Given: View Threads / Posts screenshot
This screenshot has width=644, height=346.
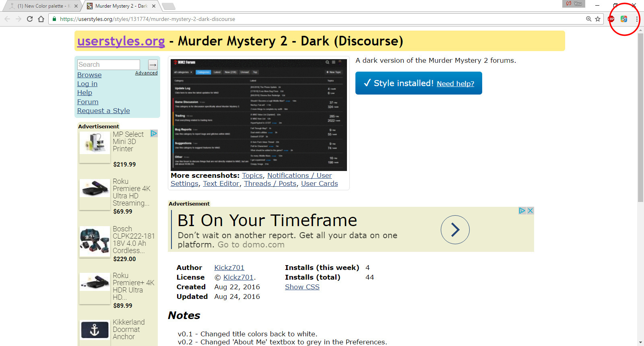Looking at the screenshot, I should click(x=270, y=183).
